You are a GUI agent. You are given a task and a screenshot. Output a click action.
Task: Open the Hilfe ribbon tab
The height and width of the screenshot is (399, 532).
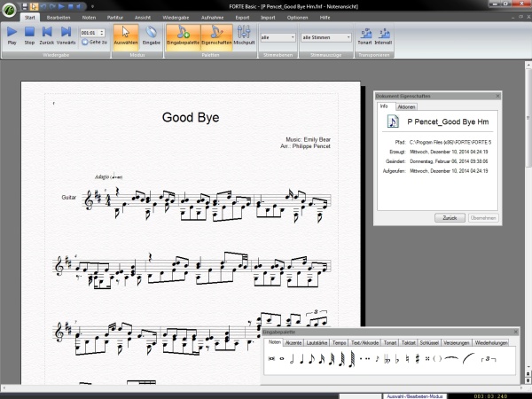coord(325,18)
